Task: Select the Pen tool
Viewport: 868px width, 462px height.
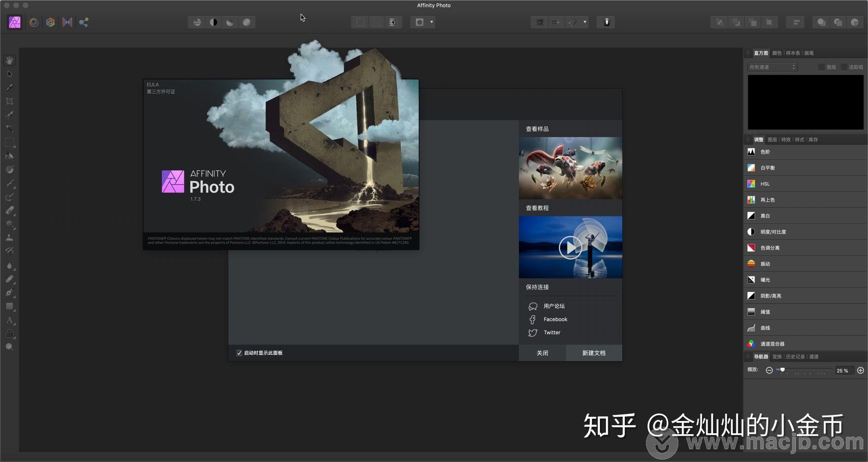Action: pyautogui.click(x=9, y=292)
